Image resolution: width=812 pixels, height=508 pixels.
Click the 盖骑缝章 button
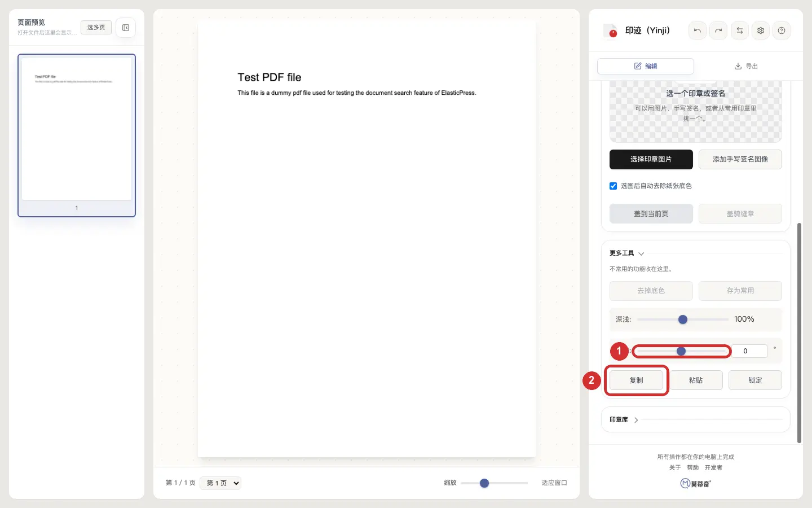pyautogui.click(x=740, y=214)
